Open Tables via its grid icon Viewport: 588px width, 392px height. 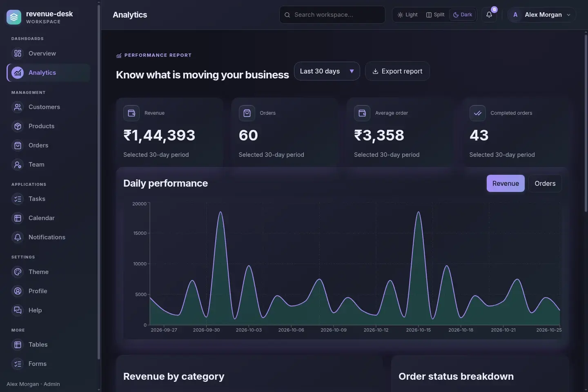tap(18, 345)
